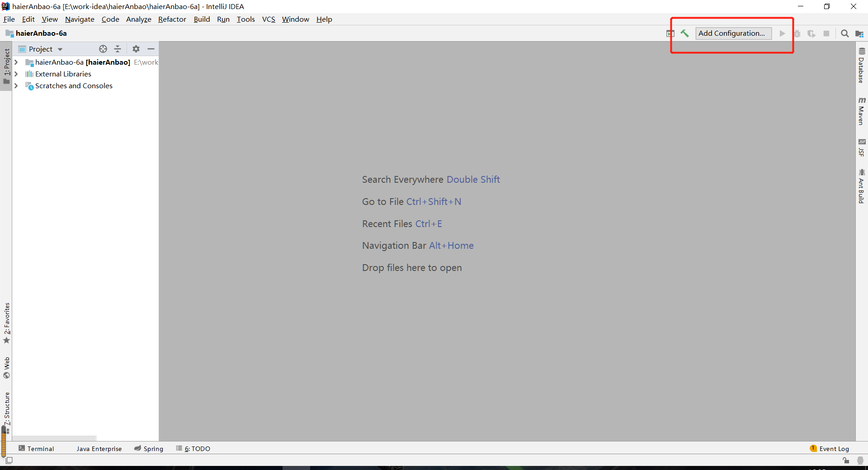Screen dimensions: 868x470
Task: Open the Project view dropdown
Action: pos(61,49)
